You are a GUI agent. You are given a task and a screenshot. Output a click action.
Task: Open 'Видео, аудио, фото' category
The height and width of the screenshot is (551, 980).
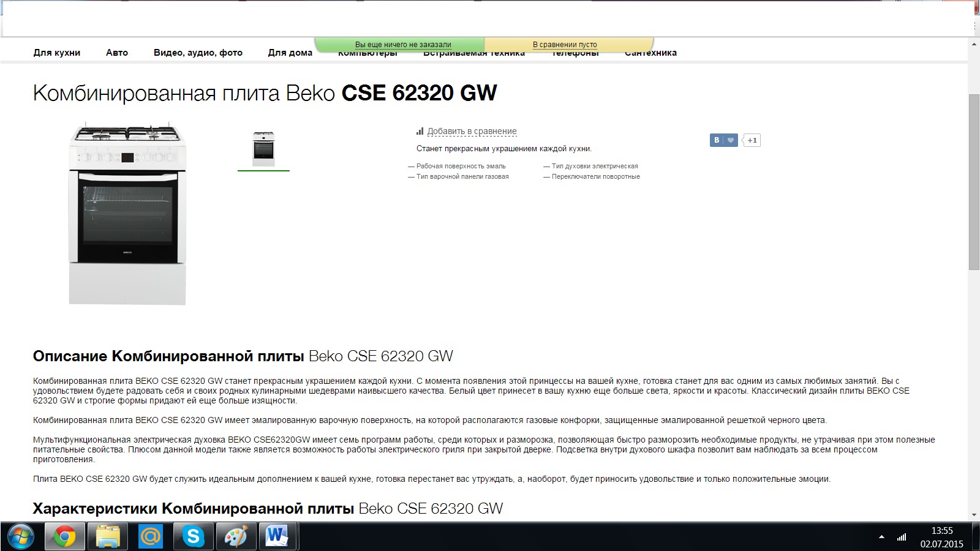tap(198, 53)
